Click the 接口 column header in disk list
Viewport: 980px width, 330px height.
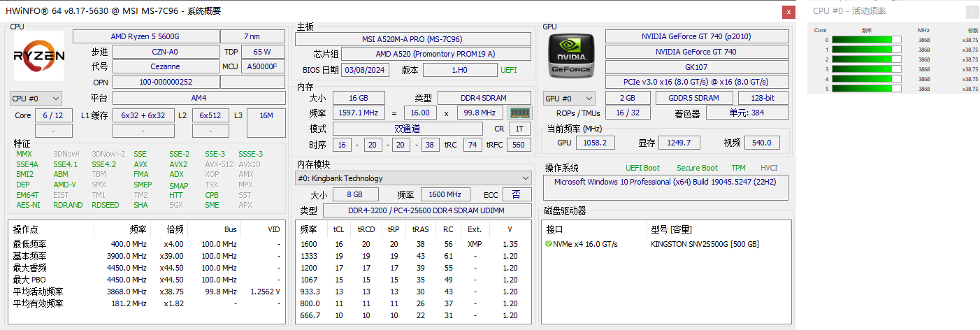596,229
